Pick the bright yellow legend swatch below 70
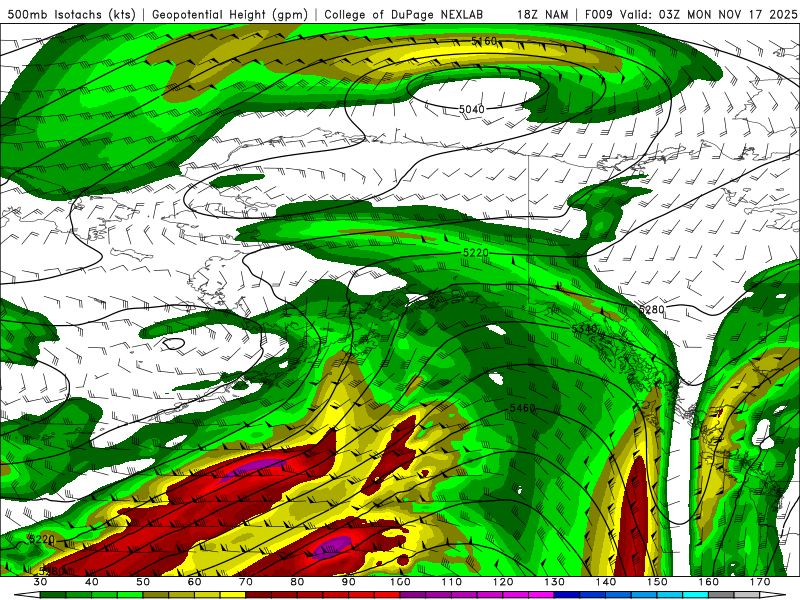This screenshot has height=600, width=800. 233,595
